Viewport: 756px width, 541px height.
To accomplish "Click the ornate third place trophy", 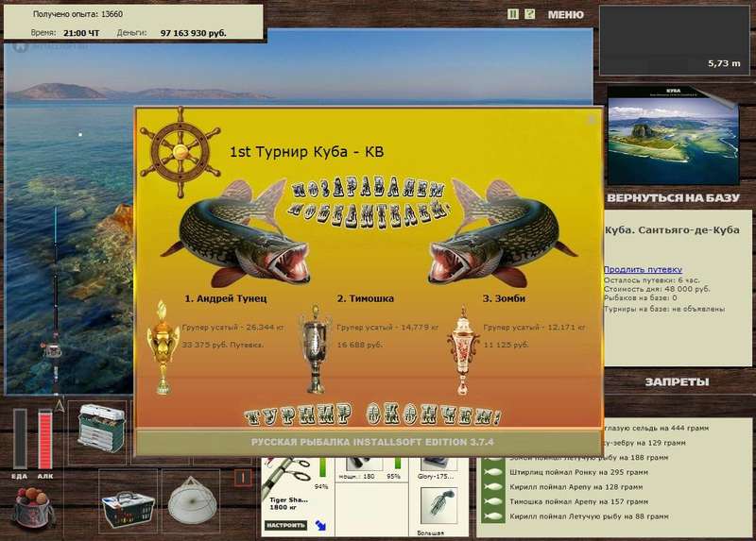I will [463, 350].
